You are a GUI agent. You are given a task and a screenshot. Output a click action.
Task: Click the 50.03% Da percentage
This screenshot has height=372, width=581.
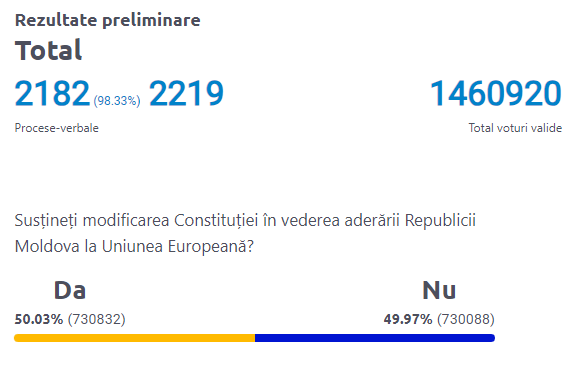[39, 319]
